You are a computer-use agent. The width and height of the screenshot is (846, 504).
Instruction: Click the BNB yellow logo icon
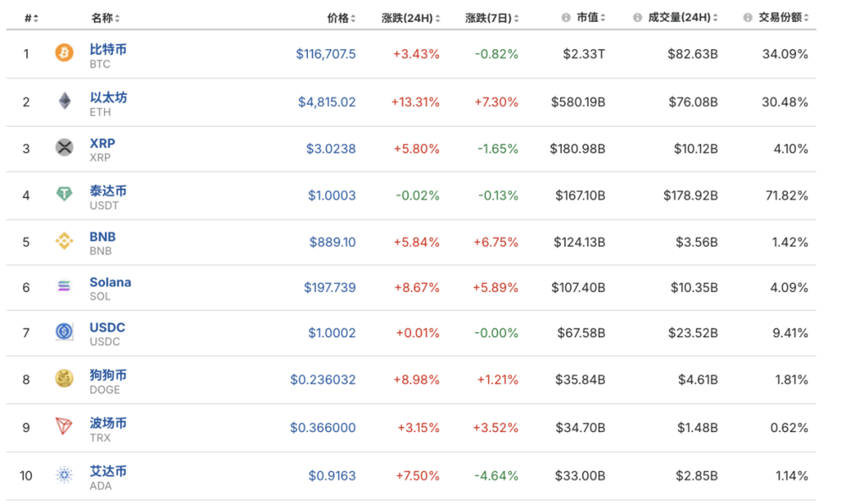click(64, 242)
